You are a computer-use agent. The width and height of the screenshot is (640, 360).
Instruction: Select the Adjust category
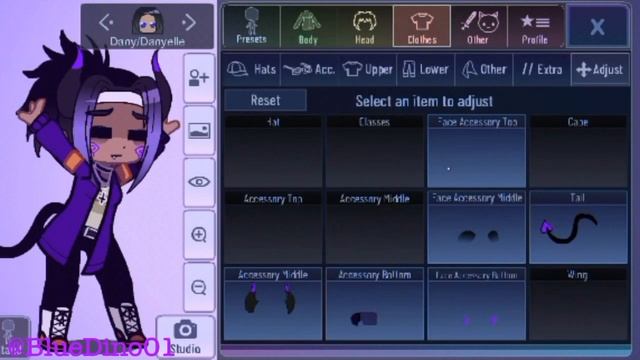600,69
